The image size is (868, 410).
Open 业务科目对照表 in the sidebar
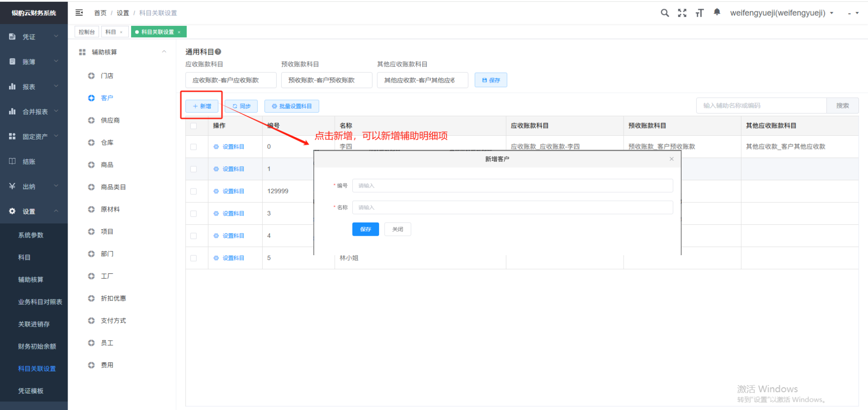(40, 302)
